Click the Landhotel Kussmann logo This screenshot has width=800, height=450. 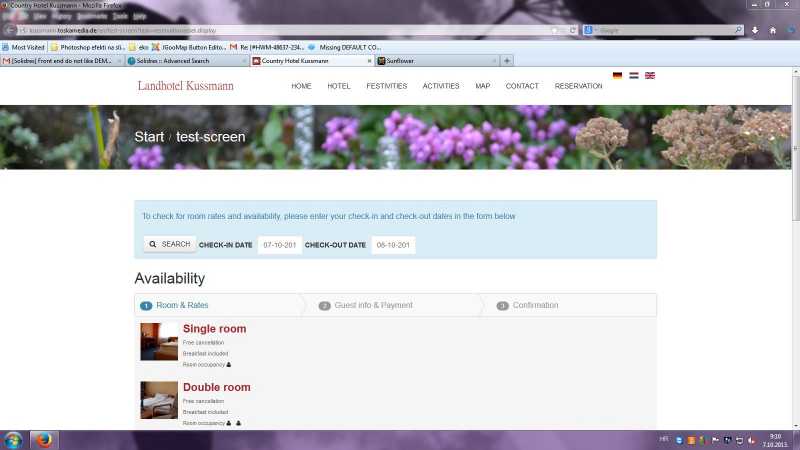point(185,86)
